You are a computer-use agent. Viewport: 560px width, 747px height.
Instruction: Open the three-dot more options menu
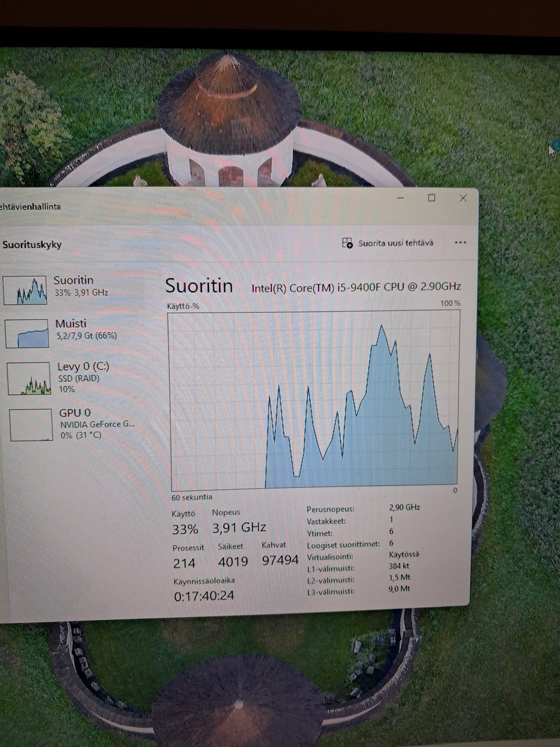point(460,242)
